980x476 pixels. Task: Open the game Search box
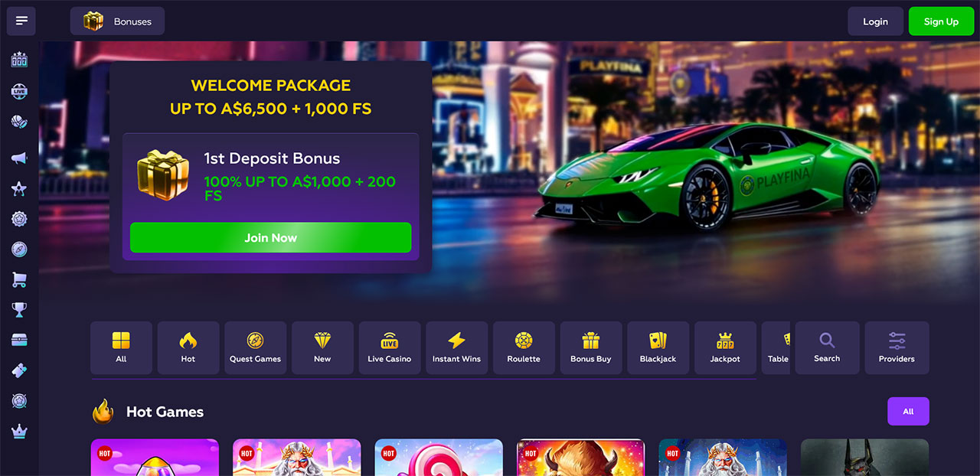click(x=827, y=347)
